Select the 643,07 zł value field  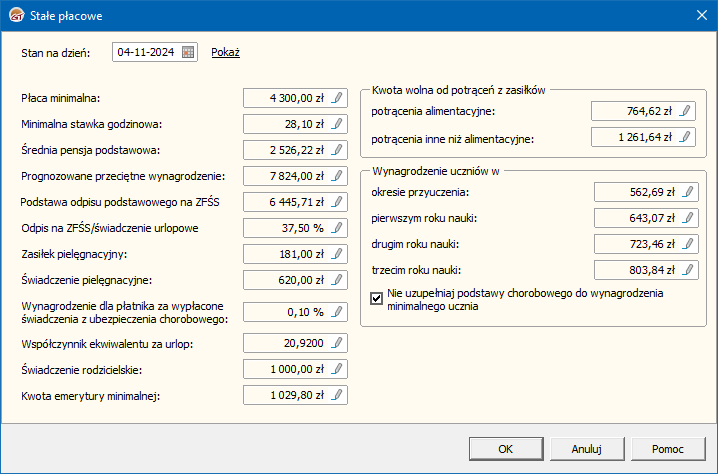[646, 218]
